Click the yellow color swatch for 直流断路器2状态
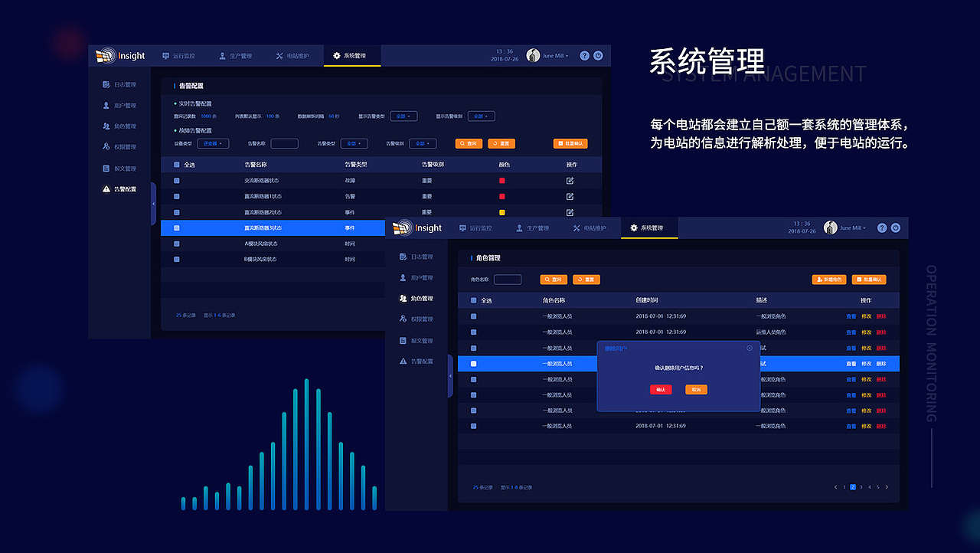Viewport: 980px width, 553px height. click(502, 212)
